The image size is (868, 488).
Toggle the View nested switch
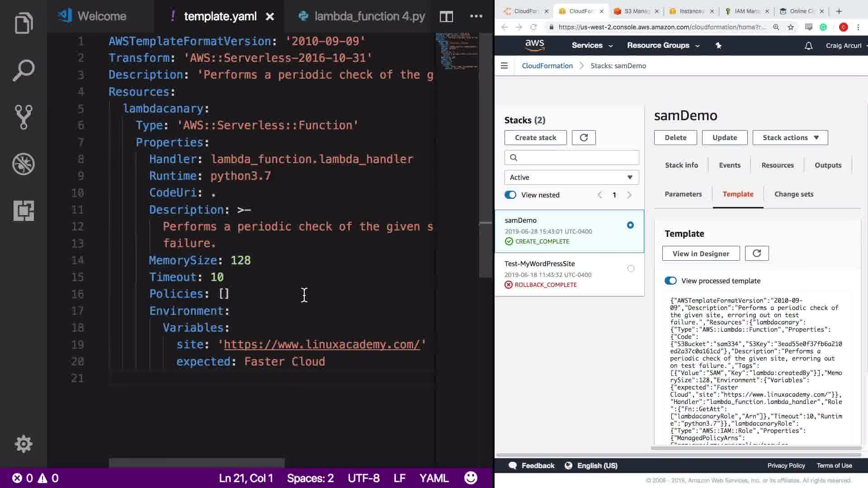pyautogui.click(x=510, y=195)
